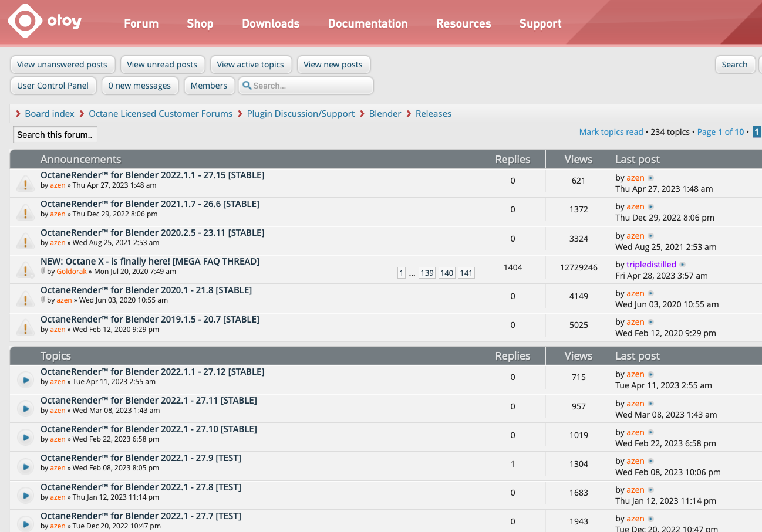The image size is (762, 532).
Task: Open OctaneRender for Blender 2022.1 - 27.9 [TEST]
Action: (x=141, y=458)
